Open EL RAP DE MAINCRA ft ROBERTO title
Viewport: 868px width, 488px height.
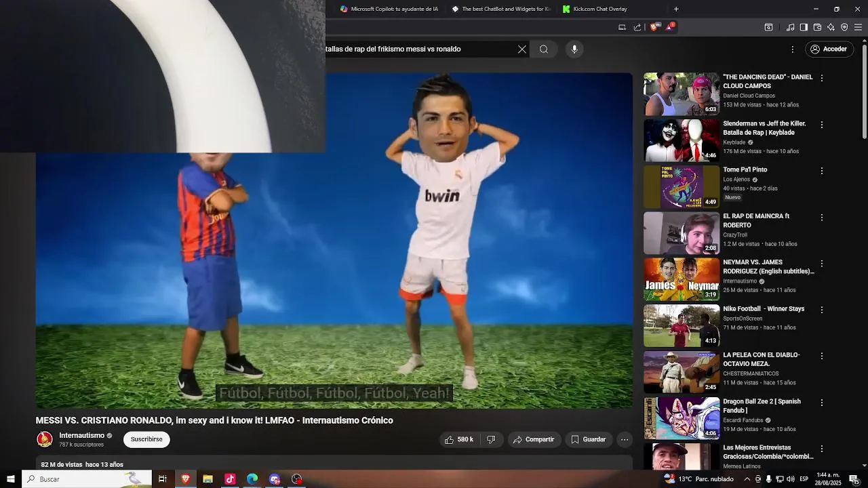(x=756, y=220)
